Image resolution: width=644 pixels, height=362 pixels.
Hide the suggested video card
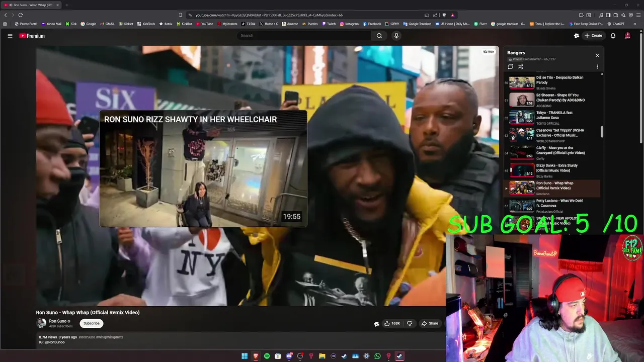point(489,52)
